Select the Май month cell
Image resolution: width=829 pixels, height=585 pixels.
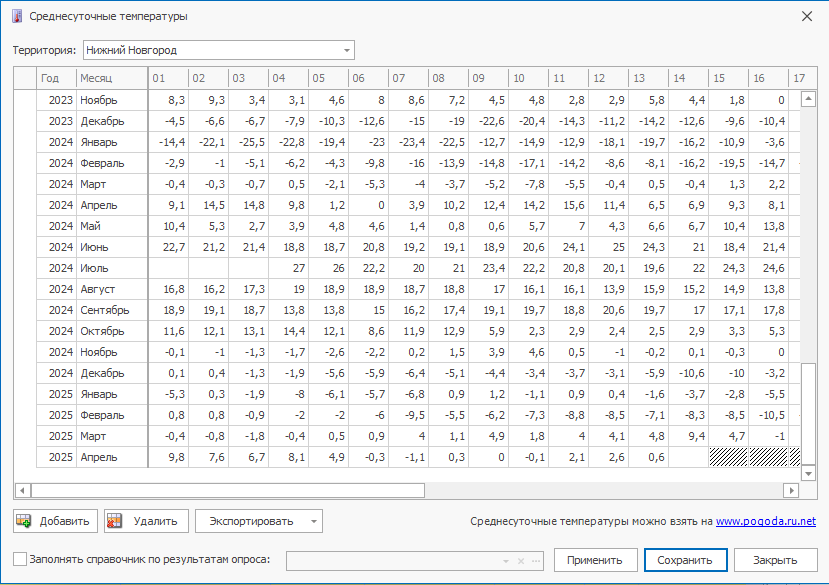tap(112, 226)
